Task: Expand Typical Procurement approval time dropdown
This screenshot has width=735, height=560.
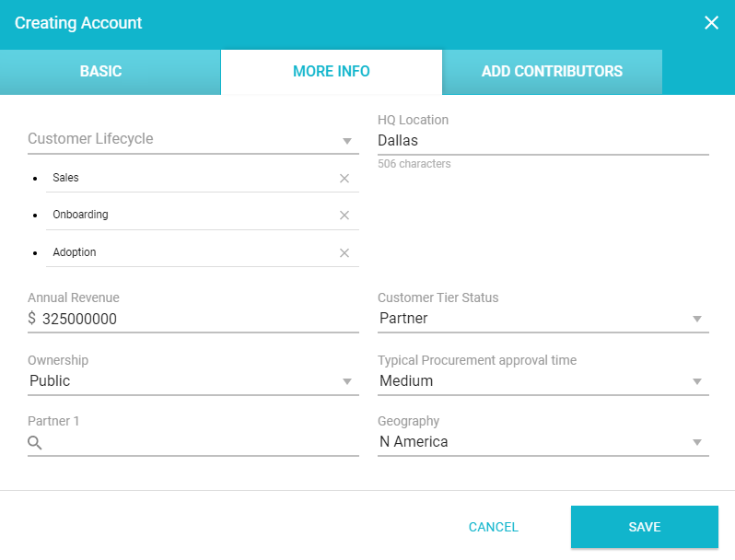Action: (697, 381)
